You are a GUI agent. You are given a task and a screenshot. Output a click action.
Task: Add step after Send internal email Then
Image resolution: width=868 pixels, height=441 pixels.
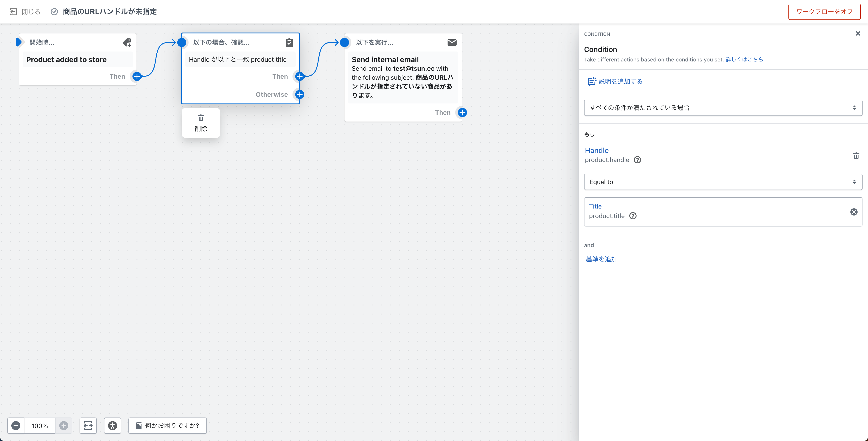click(462, 113)
